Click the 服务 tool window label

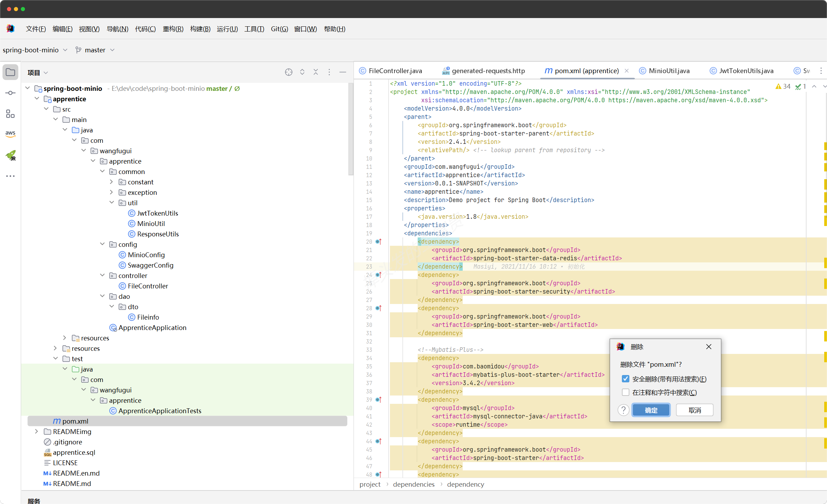pos(34,501)
